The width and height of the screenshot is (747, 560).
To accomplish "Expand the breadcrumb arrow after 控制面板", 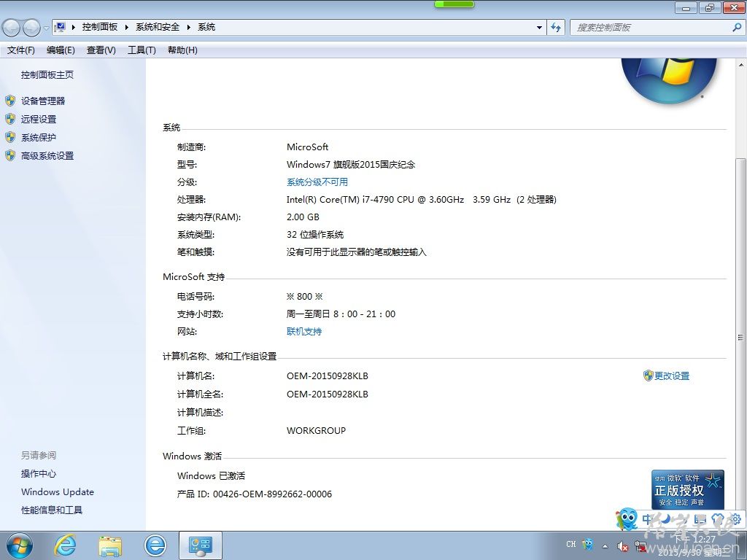I will 127,27.
